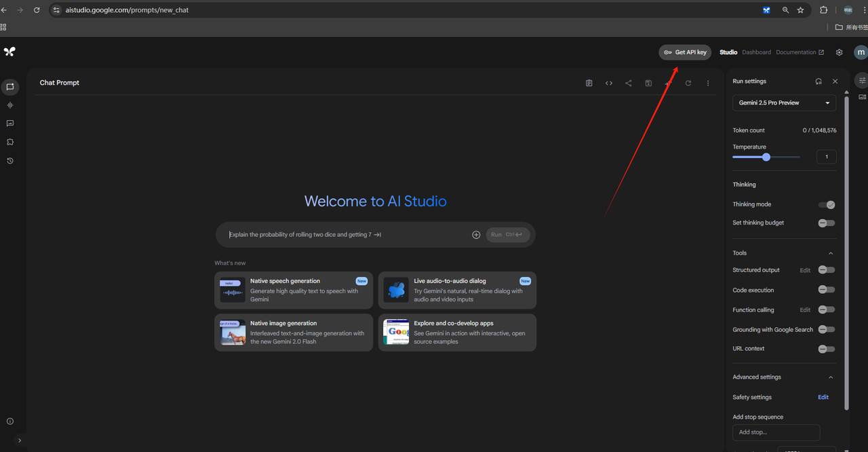Click the Get code brackets icon
The width and height of the screenshot is (868, 452).
tap(609, 83)
